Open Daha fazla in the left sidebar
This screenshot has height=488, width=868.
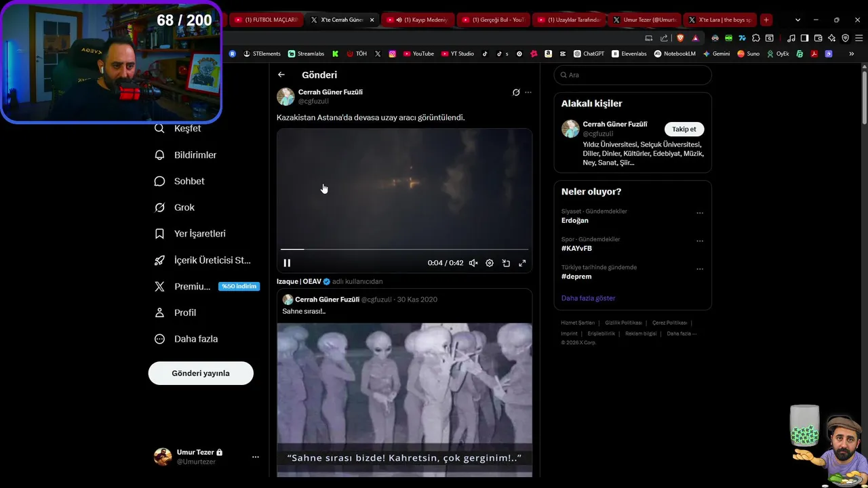[186, 339]
